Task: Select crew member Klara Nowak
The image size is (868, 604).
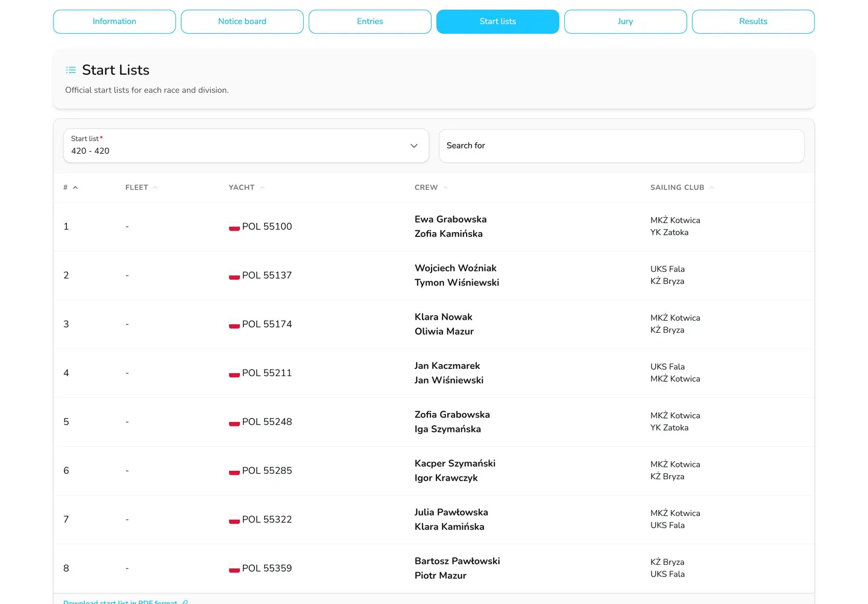Action: click(444, 317)
